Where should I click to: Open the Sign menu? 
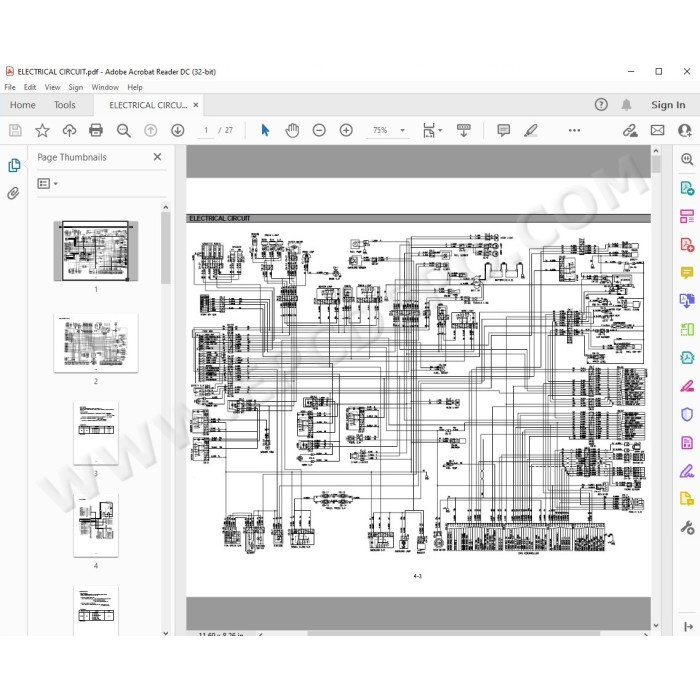(x=76, y=88)
